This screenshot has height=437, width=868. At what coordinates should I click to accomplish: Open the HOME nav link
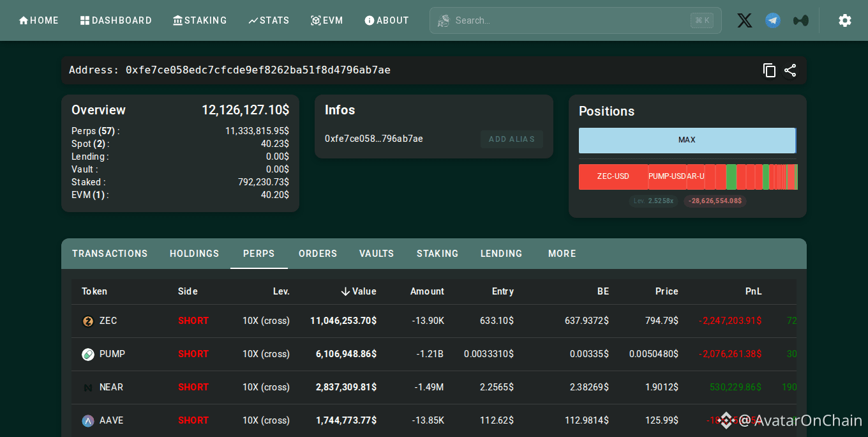click(x=39, y=20)
